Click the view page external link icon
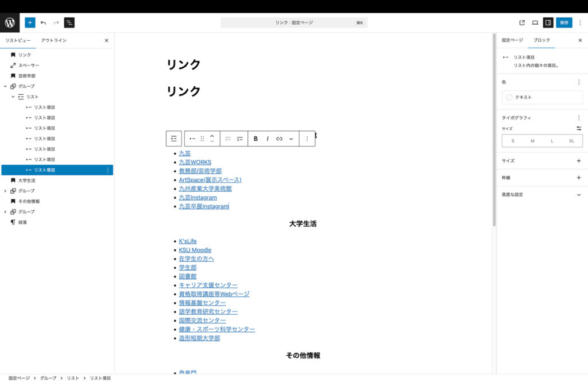 pos(522,22)
